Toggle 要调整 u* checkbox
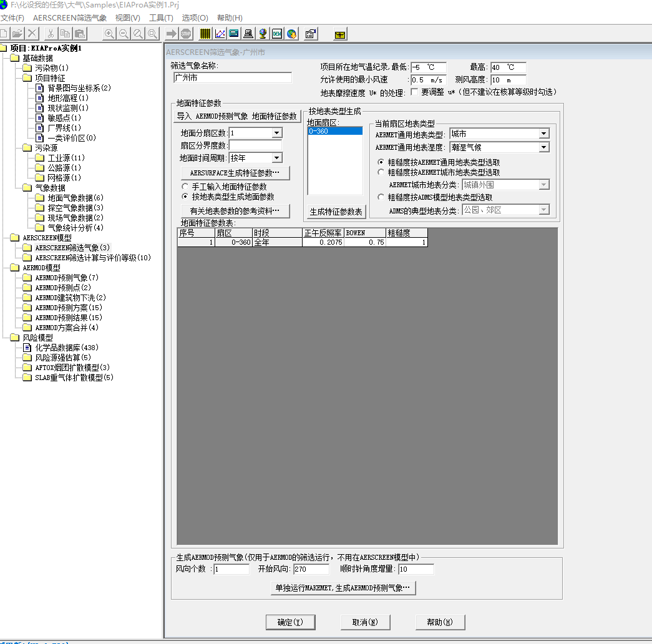The image size is (652, 644). [x=414, y=92]
